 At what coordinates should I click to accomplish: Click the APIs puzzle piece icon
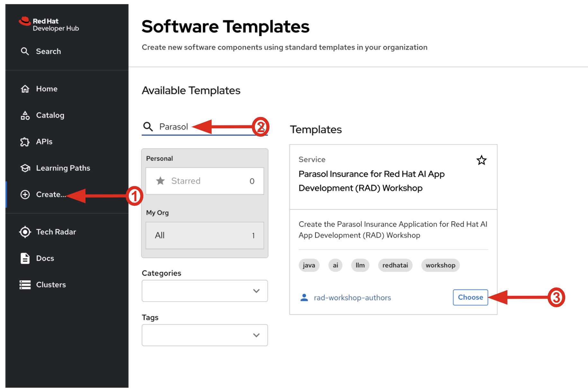coord(25,142)
